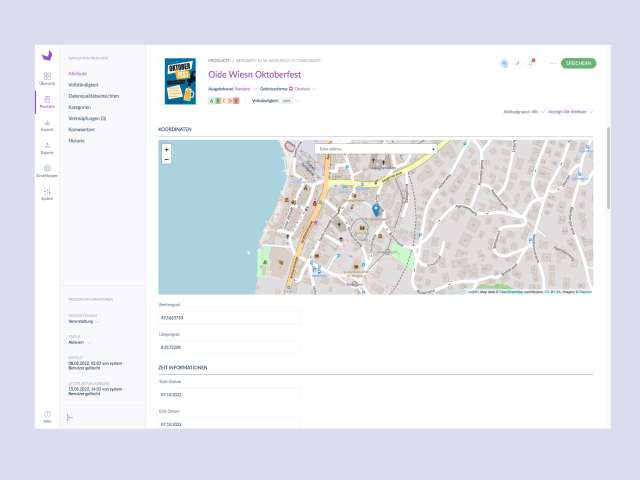The width and height of the screenshot is (640, 480).
Task: Click the green Speichern button
Action: tap(578, 63)
